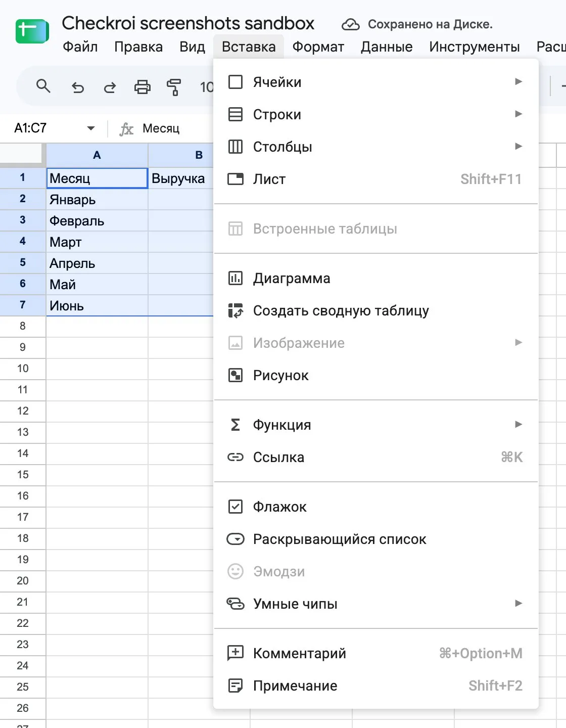Screen dimensions: 566x728
Task: Click cell containing Март
Action: coord(97,242)
